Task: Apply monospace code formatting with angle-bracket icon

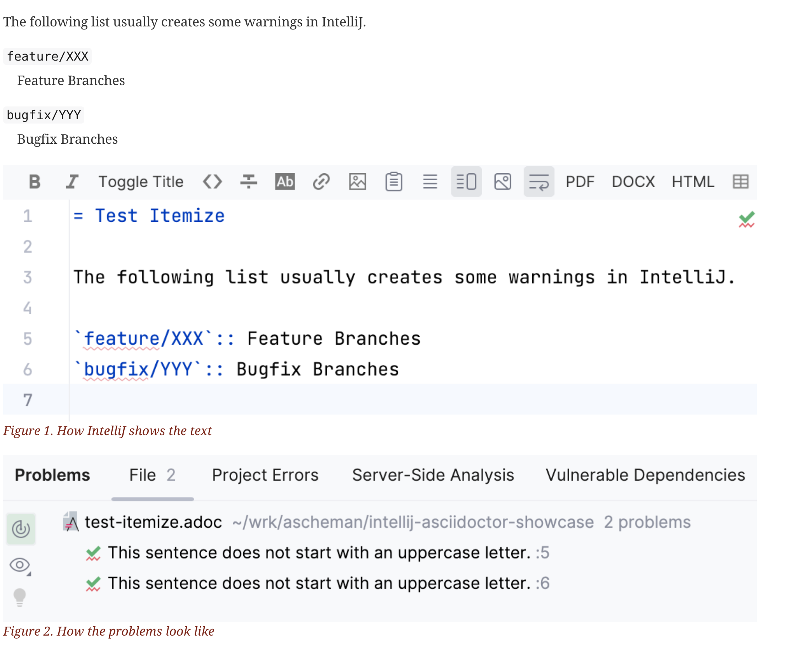Action: [x=212, y=181]
